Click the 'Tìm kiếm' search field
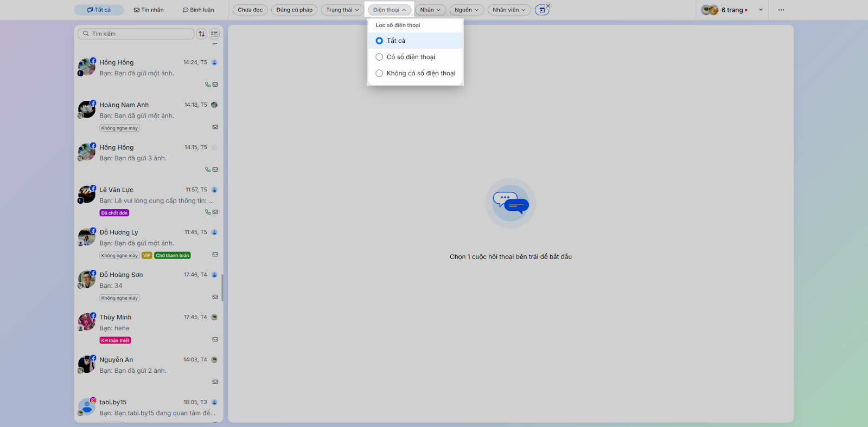 coord(136,34)
